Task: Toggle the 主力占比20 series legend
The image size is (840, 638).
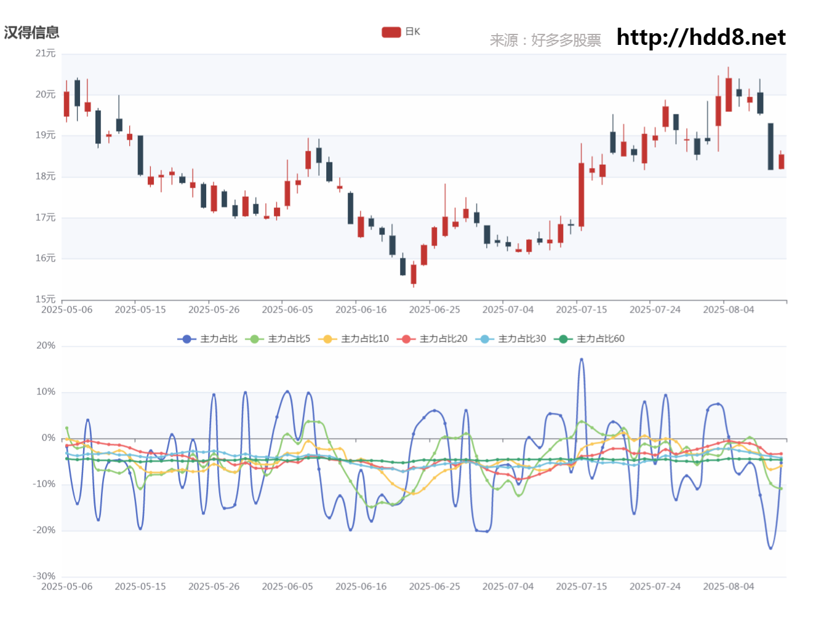Action: point(432,339)
